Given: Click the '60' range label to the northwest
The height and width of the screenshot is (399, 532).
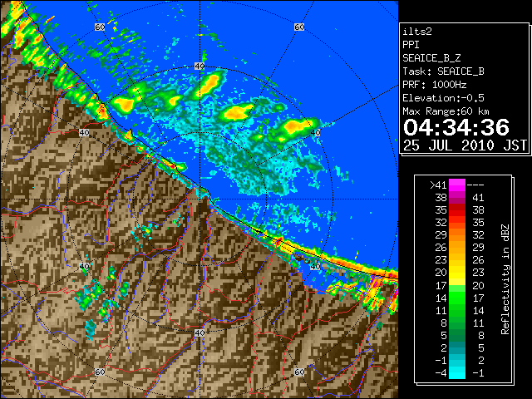Looking at the screenshot, I should [100, 27].
